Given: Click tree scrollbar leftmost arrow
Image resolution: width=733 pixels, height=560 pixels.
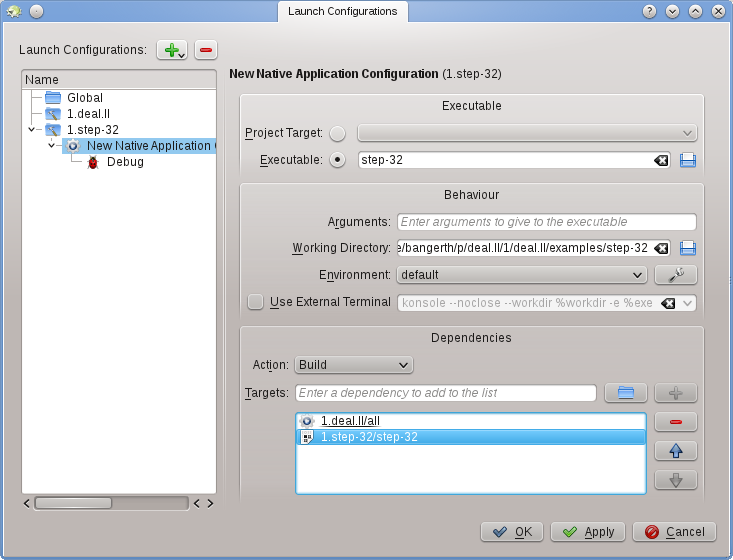Looking at the screenshot, I should (27, 503).
